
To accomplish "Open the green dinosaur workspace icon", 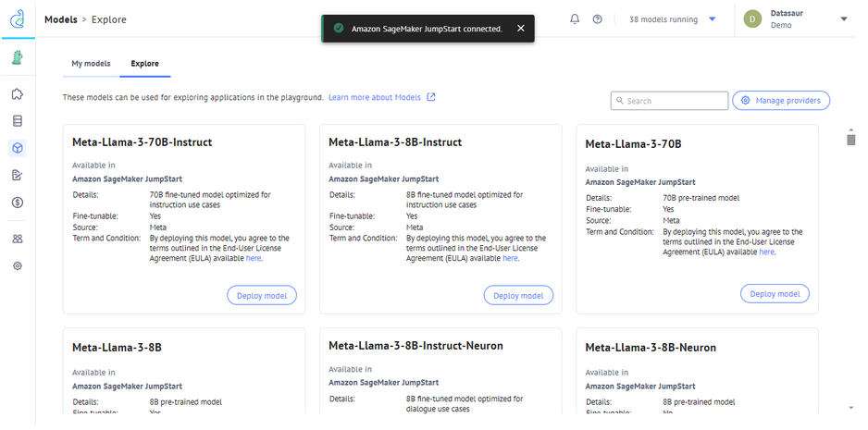I will pyautogui.click(x=18, y=57).
